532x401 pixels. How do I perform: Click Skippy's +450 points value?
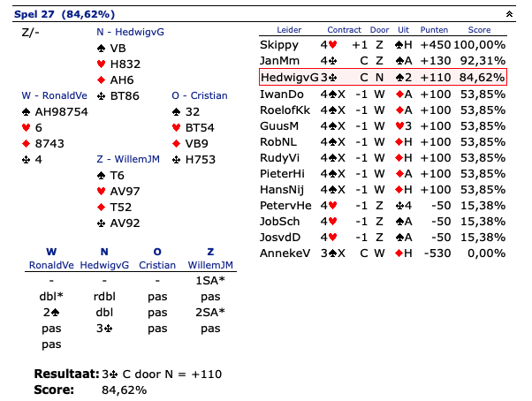(x=436, y=45)
